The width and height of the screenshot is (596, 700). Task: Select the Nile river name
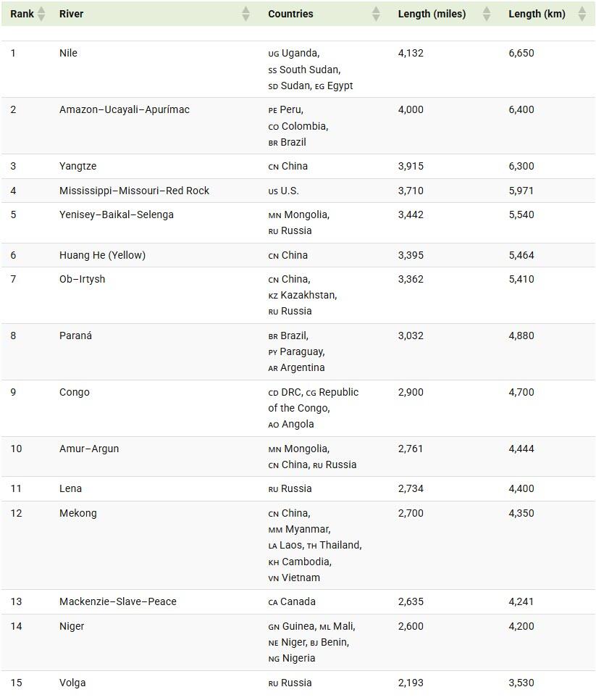pos(68,53)
